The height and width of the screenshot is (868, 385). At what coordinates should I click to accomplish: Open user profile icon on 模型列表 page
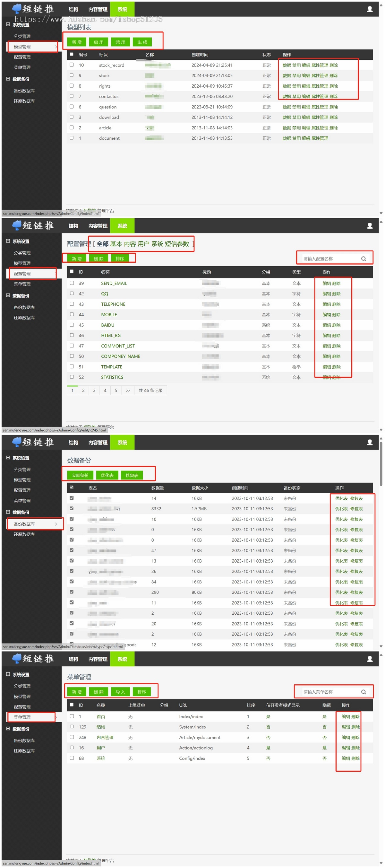(x=369, y=9)
